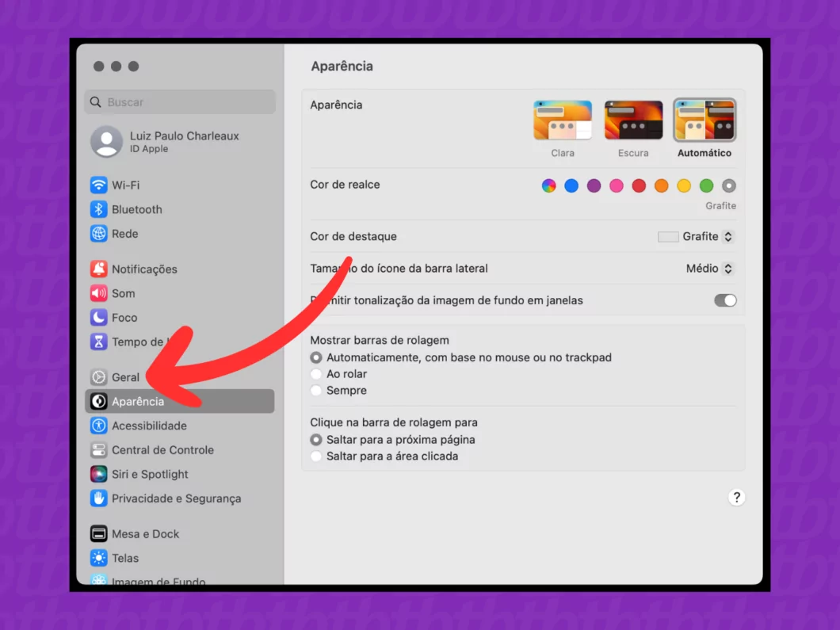Image resolution: width=840 pixels, height=630 pixels.
Task: Pick the pink accent color swatch
Action: click(x=617, y=186)
